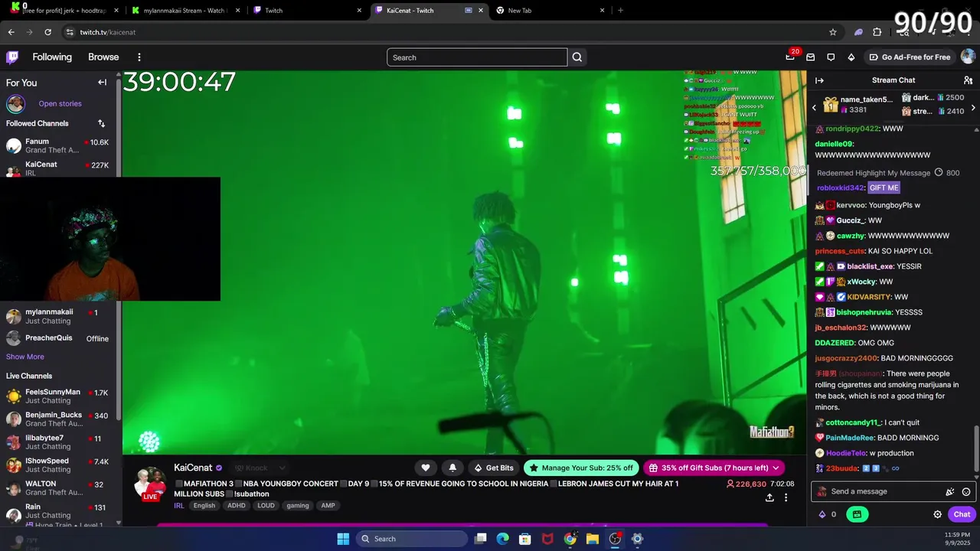Open File Explorer from the taskbar
Screen dimensions: 980x551
pyautogui.click(x=593, y=539)
